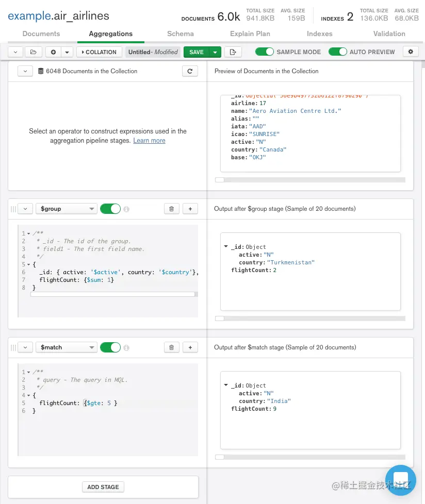Click the Aero Aviation Centre Ltd. name value
Image resolution: width=425 pixels, height=504 pixels.
click(295, 111)
